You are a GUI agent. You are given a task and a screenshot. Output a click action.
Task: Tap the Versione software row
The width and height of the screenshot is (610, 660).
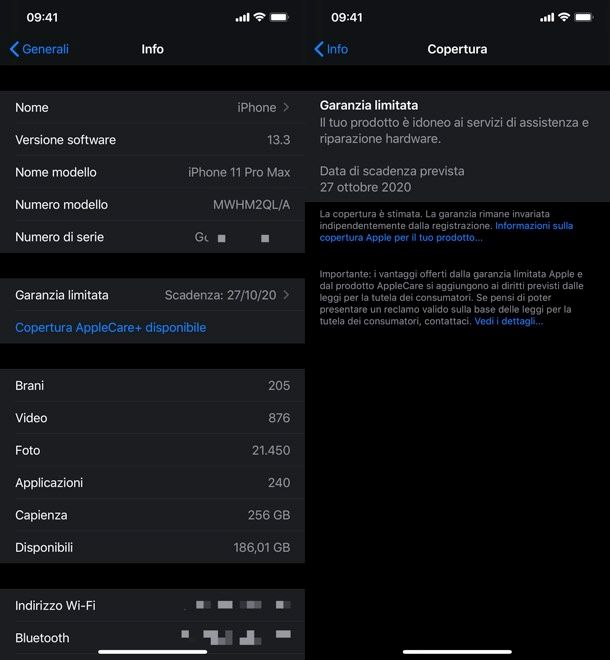pyautogui.click(x=152, y=140)
